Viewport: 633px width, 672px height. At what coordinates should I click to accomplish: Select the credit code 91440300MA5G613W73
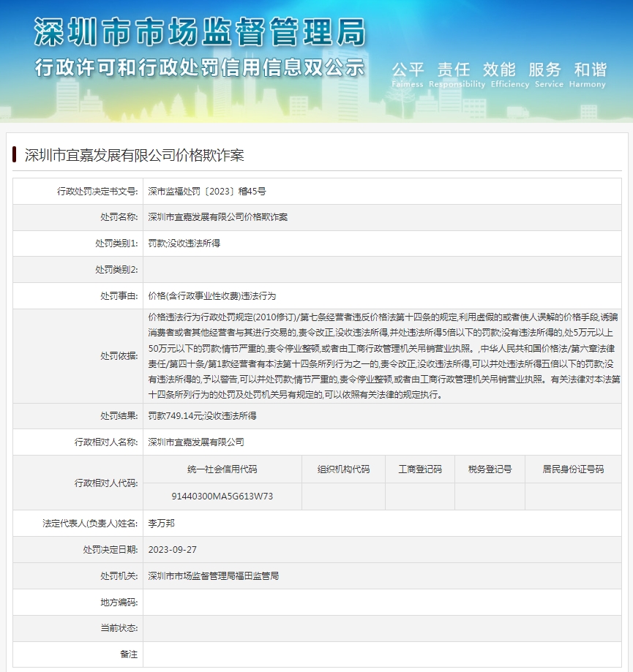tap(222, 497)
